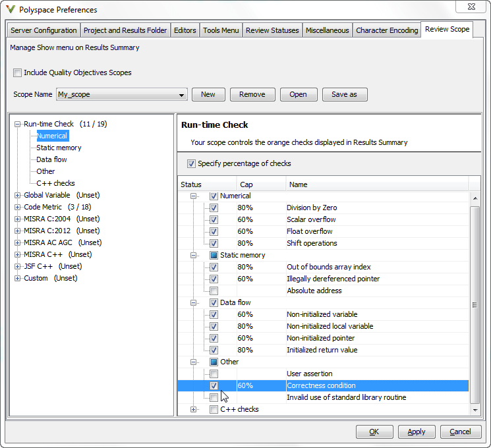Enable Include Quality Objectives Scopes
This screenshot has height=448, width=491.
18,72
